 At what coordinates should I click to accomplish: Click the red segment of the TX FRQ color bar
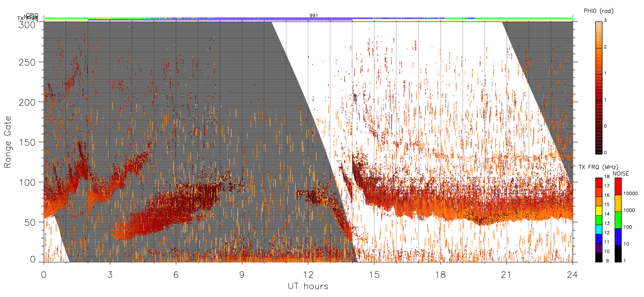click(x=598, y=182)
